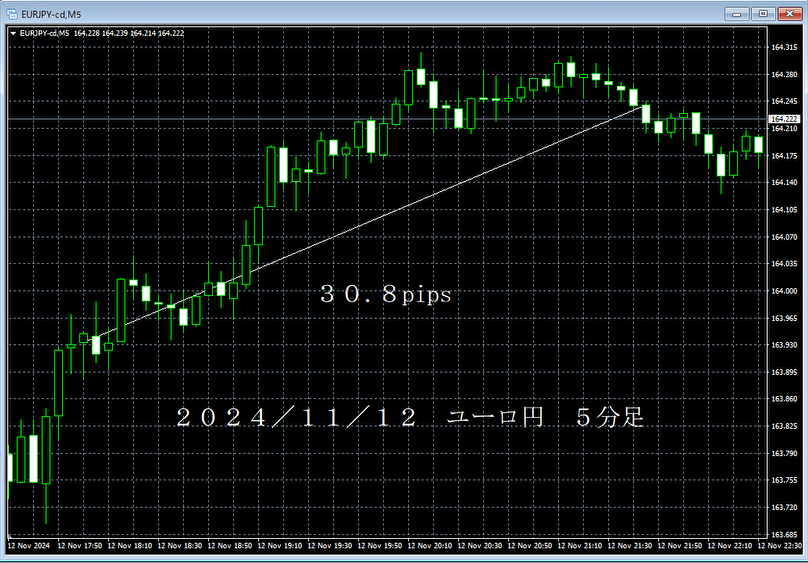Image resolution: width=808 pixels, height=563 pixels.
Task: Click price scale value 163.790
Action: [784, 453]
